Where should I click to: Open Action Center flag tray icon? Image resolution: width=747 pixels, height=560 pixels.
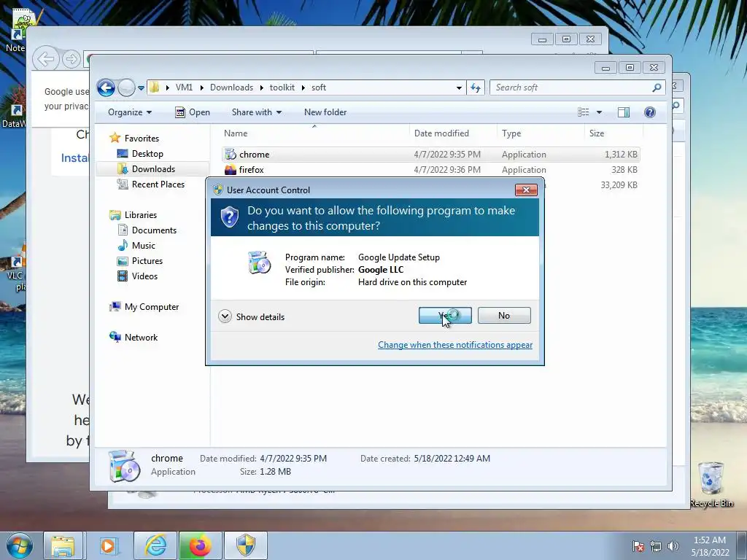638,546
